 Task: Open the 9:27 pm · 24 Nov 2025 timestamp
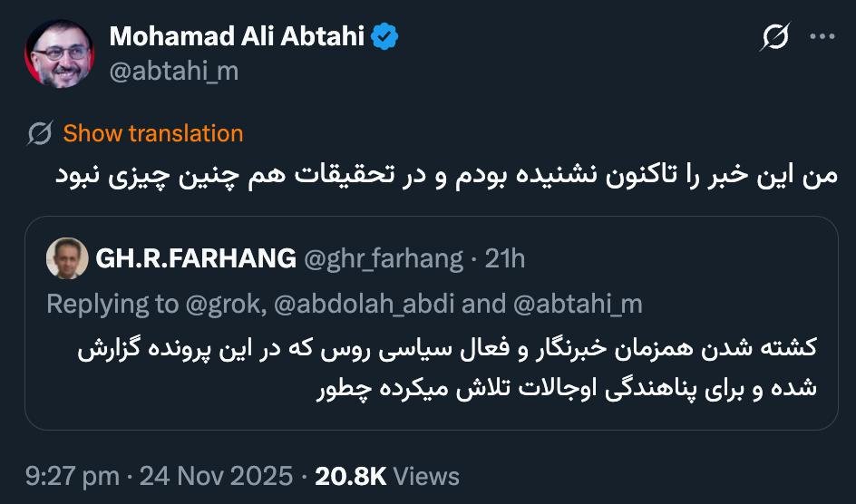pyautogui.click(x=160, y=476)
